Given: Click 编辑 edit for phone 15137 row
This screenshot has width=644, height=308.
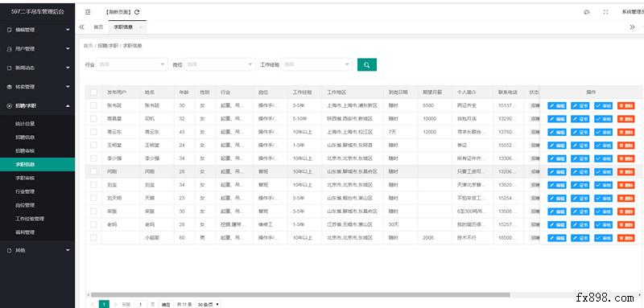Looking at the screenshot, I should click(556, 106).
